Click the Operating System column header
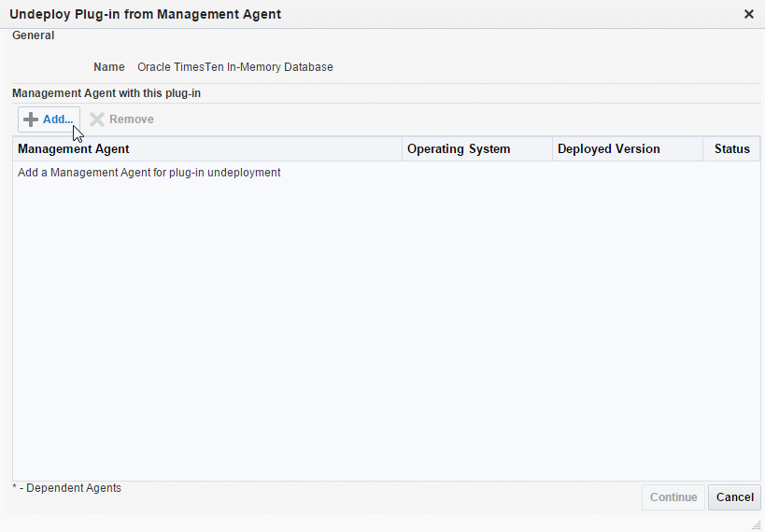 coord(477,148)
